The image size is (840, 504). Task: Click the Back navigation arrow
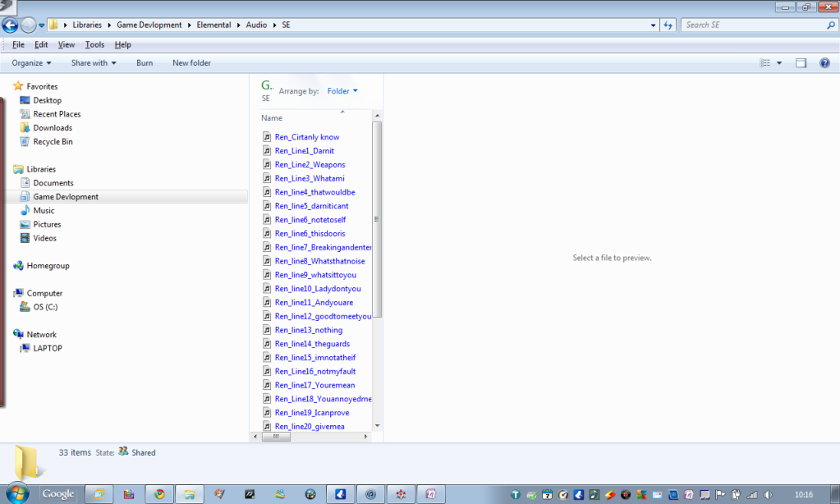11,25
